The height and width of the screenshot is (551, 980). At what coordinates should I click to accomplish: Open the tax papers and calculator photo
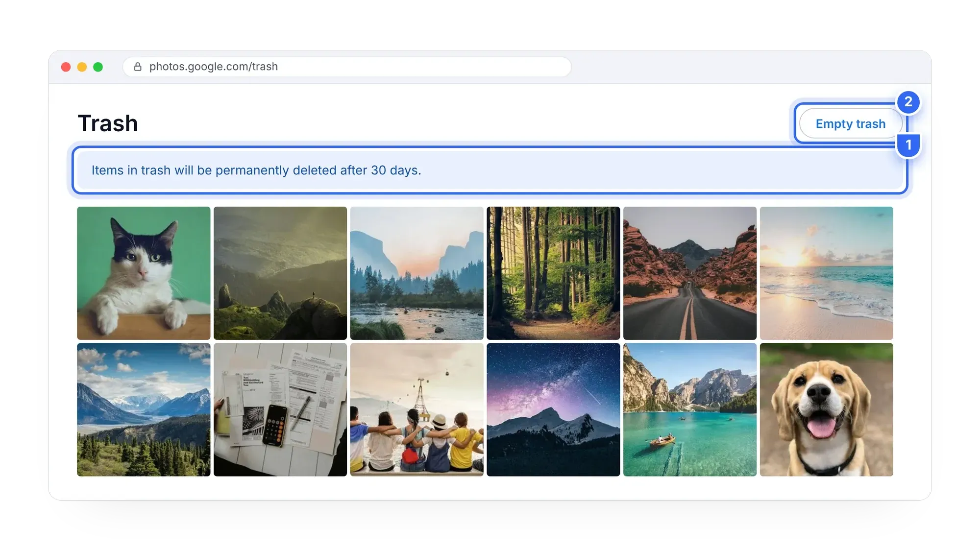280,409
